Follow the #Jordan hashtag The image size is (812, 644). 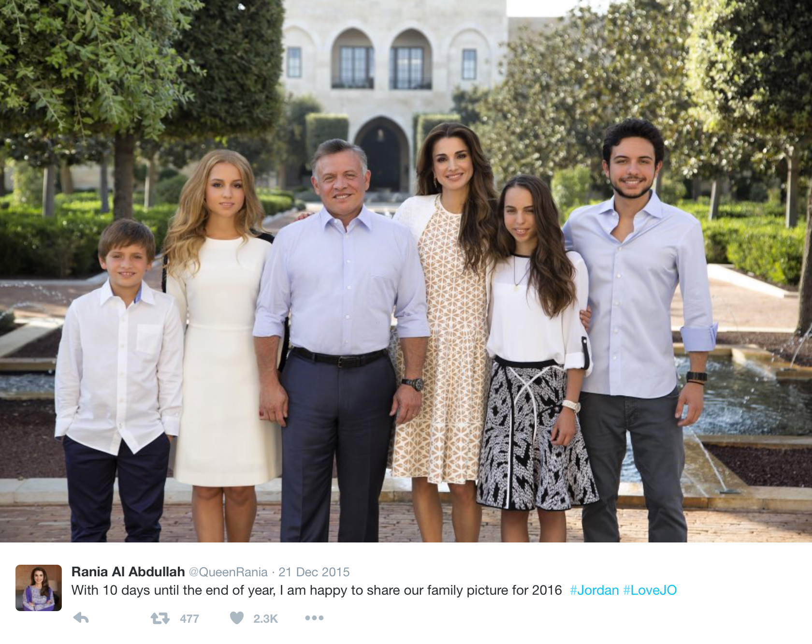(x=594, y=590)
